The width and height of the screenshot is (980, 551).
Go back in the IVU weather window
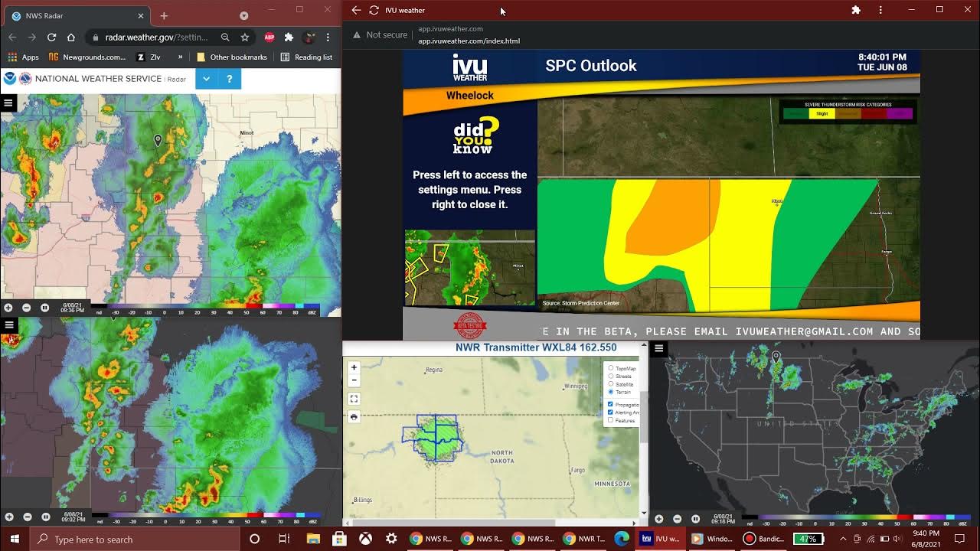356,10
